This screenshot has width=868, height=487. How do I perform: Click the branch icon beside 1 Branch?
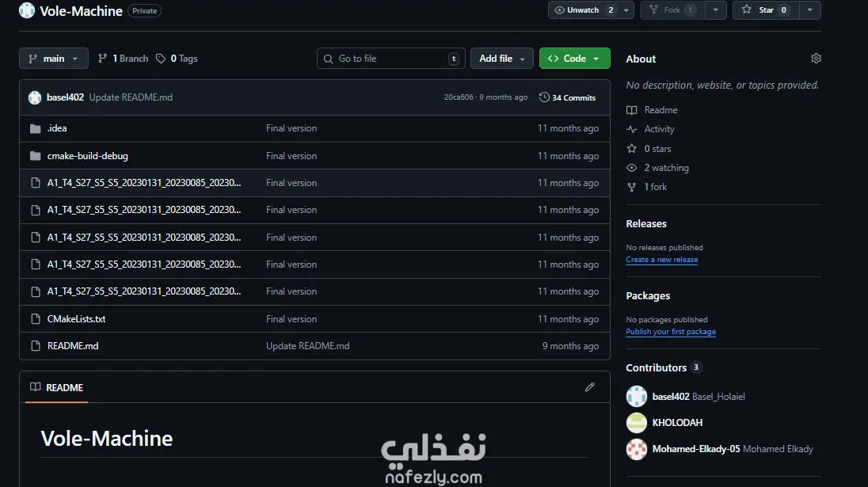coord(102,58)
